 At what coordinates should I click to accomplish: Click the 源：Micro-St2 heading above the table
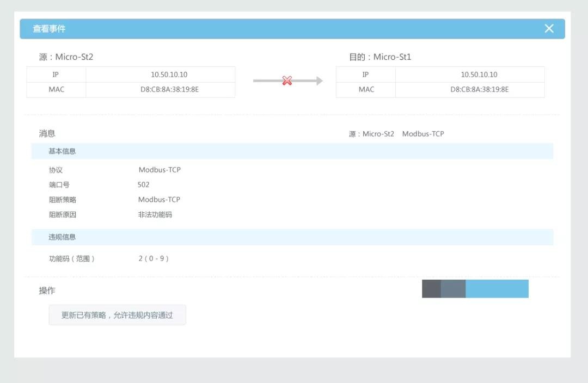click(66, 57)
